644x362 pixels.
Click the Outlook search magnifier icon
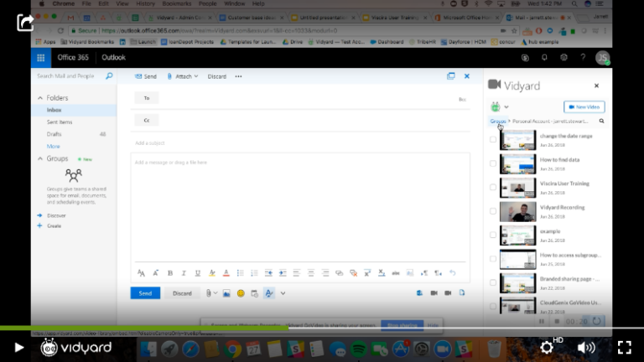click(x=109, y=76)
